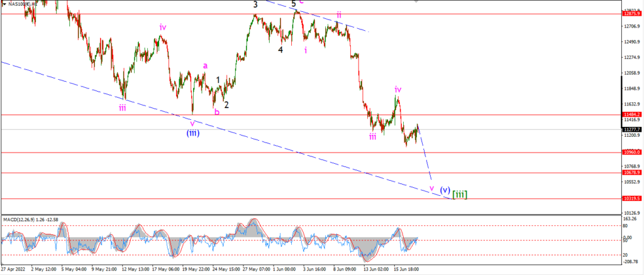
Task: Select the 12875.9 red price label
Action: (x=633, y=14)
